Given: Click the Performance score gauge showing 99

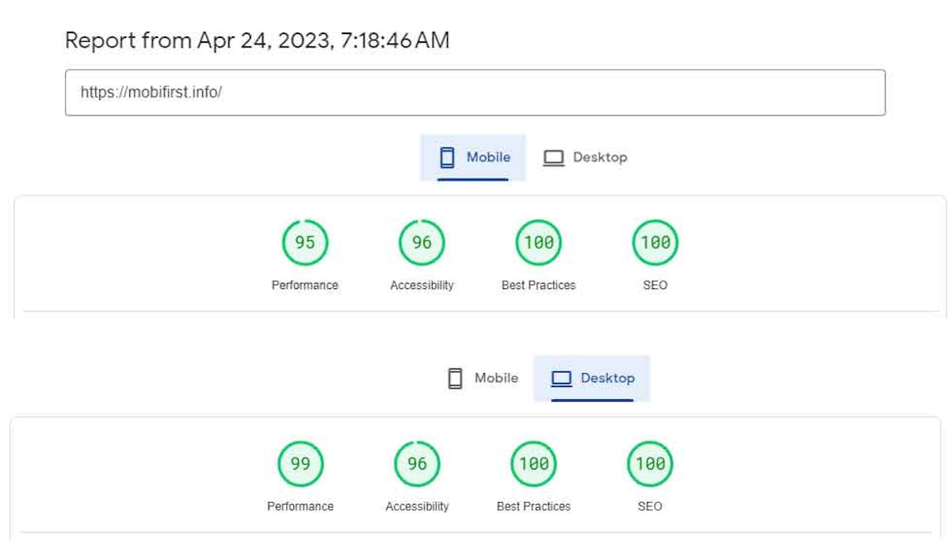Looking at the screenshot, I should click(300, 463).
